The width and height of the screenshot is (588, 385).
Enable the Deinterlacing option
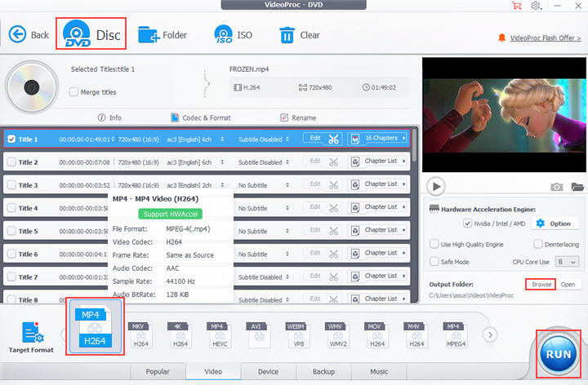[x=538, y=244]
